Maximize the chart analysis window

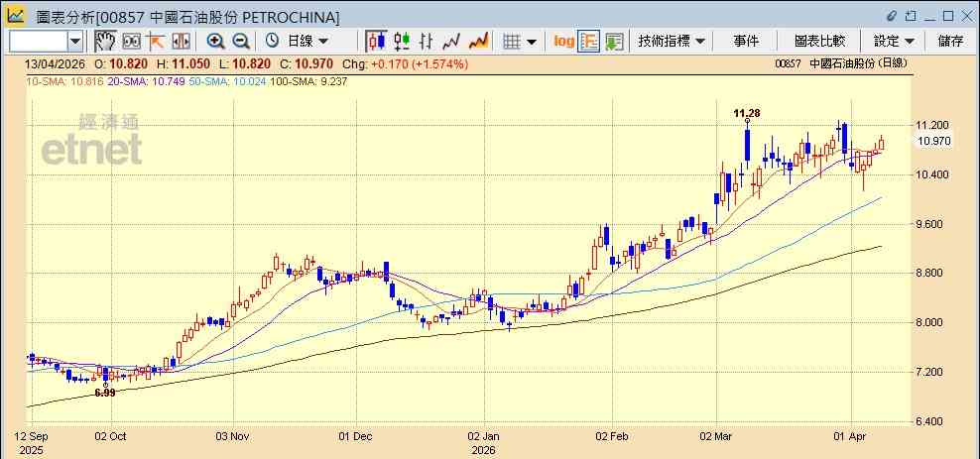tap(948, 16)
